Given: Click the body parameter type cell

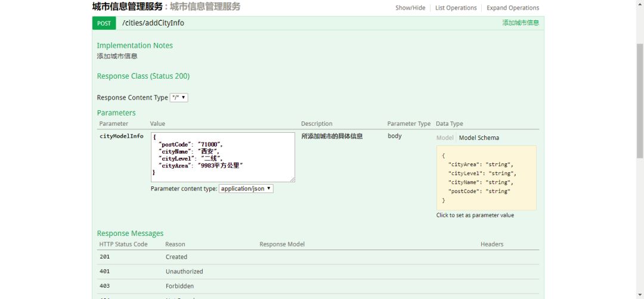Looking at the screenshot, I should coord(395,136).
